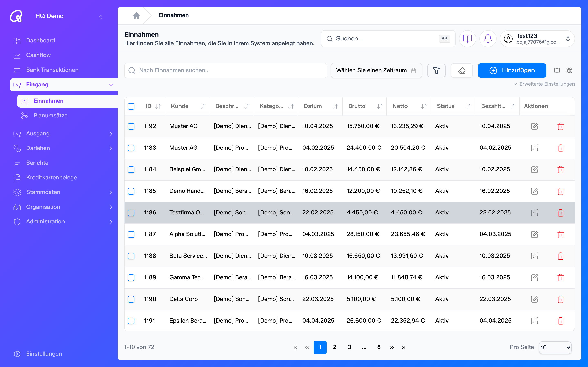
Task: Select the checkbox for Delta Corp row
Action: point(131,299)
